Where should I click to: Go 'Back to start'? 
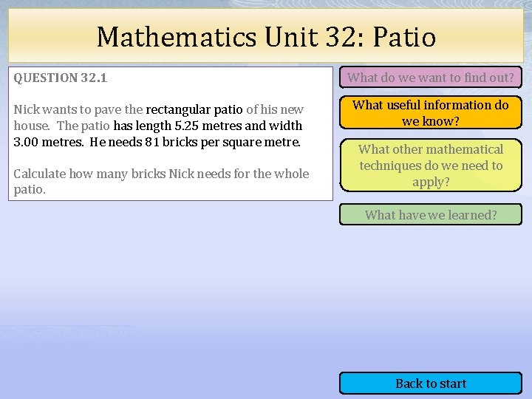(431, 383)
